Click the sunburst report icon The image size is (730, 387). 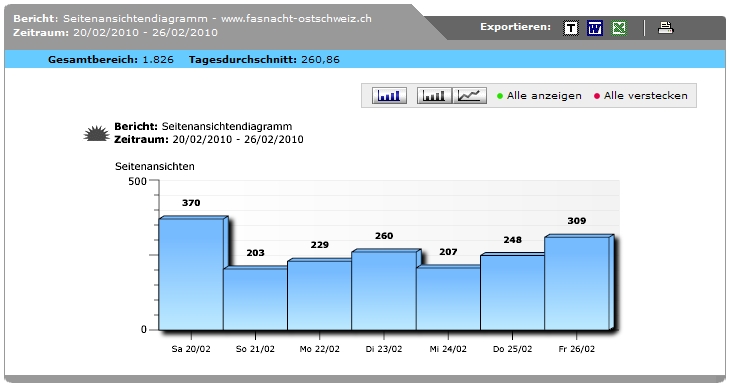pyautogui.click(x=96, y=133)
